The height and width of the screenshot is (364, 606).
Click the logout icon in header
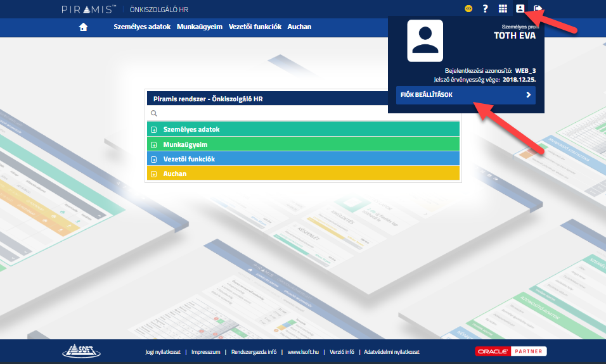tap(538, 9)
